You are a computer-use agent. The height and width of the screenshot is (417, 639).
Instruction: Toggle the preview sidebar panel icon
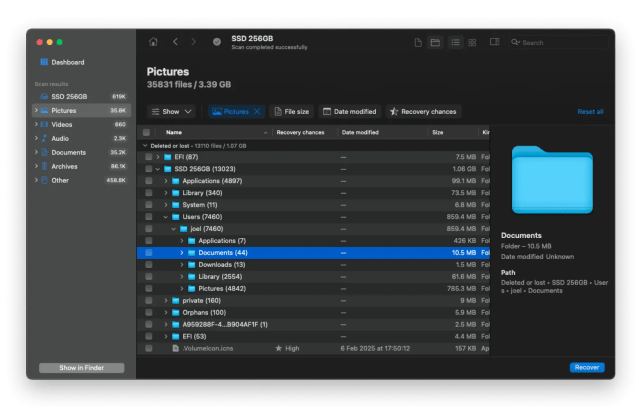pyautogui.click(x=494, y=42)
